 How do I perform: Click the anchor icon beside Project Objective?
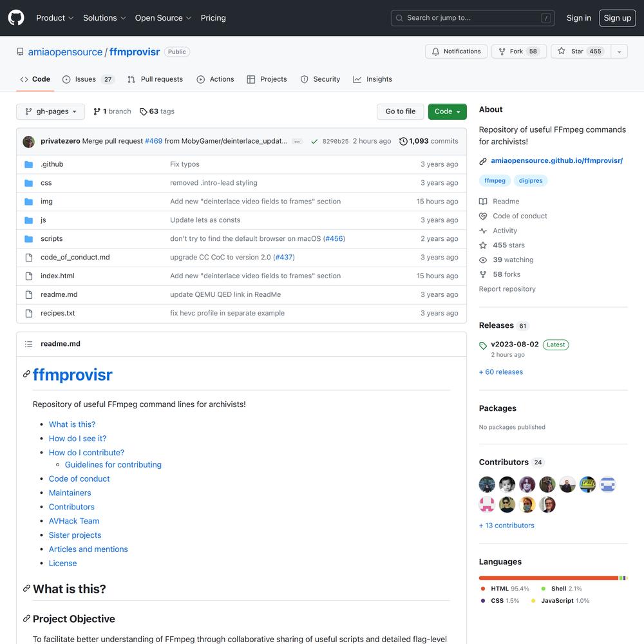click(x=26, y=618)
